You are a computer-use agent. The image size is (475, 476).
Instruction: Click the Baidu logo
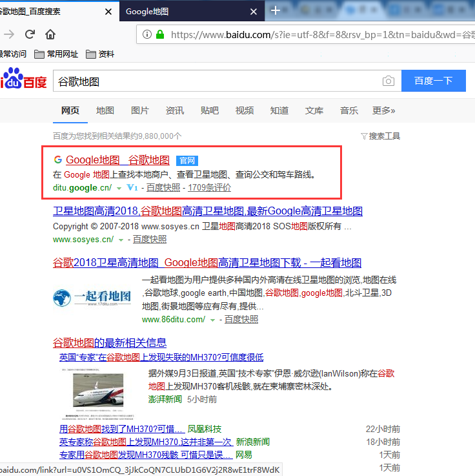(x=24, y=80)
